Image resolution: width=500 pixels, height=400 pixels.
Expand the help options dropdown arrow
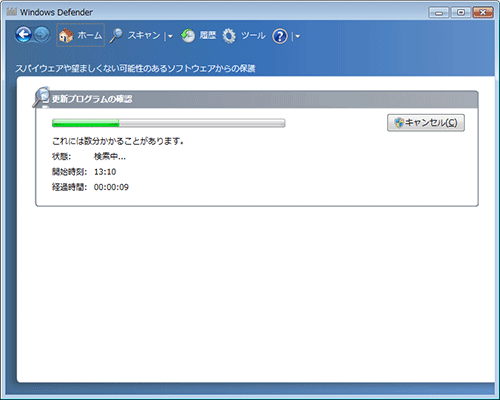click(297, 36)
